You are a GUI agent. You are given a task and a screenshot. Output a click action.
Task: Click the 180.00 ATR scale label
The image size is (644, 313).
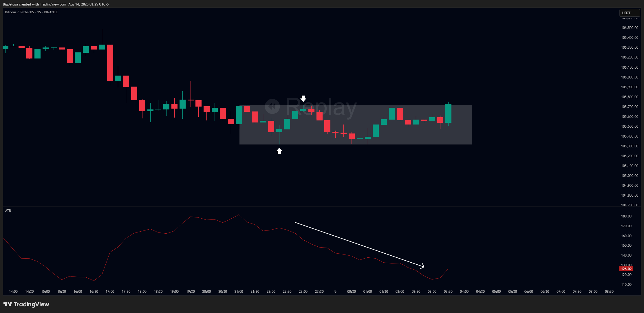coord(626,216)
